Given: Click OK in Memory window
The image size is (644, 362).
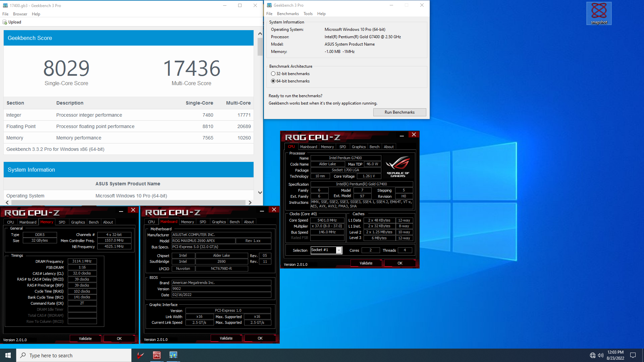Looking at the screenshot, I should click(x=119, y=339).
